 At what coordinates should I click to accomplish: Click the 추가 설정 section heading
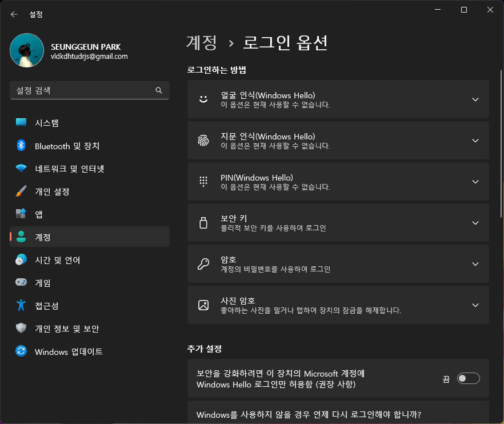point(205,349)
